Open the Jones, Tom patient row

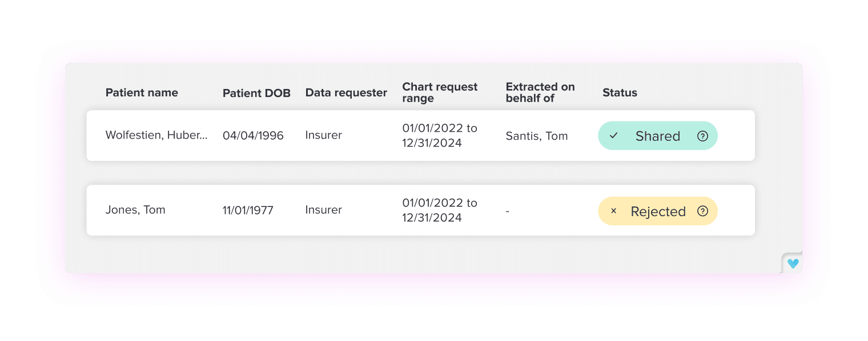point(135,210)
